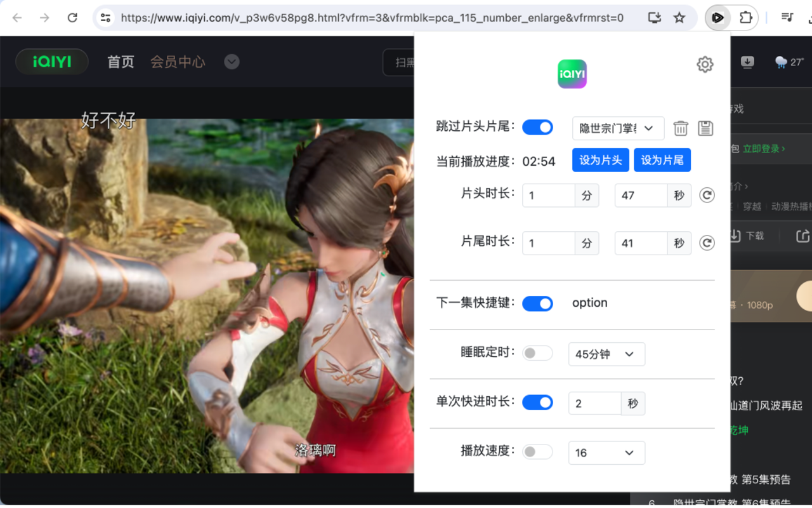This screenshot has width=812, height=508.
Task: Enable the 睡眠定时 sleep timer toggle
Action: point(537,353)
